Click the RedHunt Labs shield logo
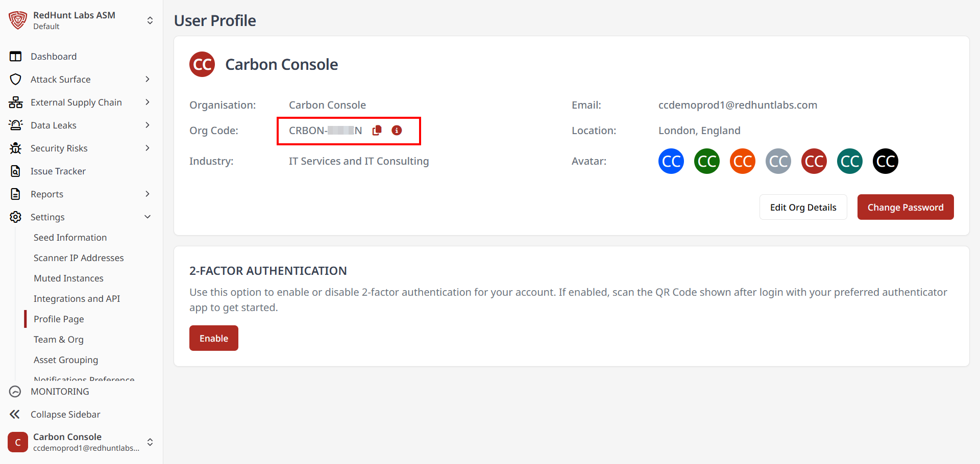The width and height of the screenshot is (980, 464). pyautogui.click(x=18, y=20)
